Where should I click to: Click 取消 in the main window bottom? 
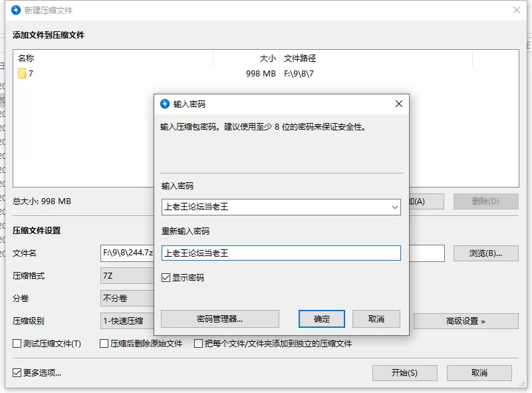479,373
